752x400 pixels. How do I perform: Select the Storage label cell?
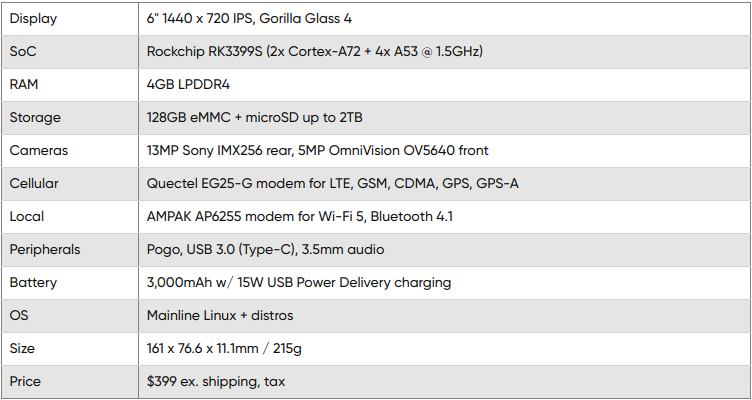click(x=35, y=117)
